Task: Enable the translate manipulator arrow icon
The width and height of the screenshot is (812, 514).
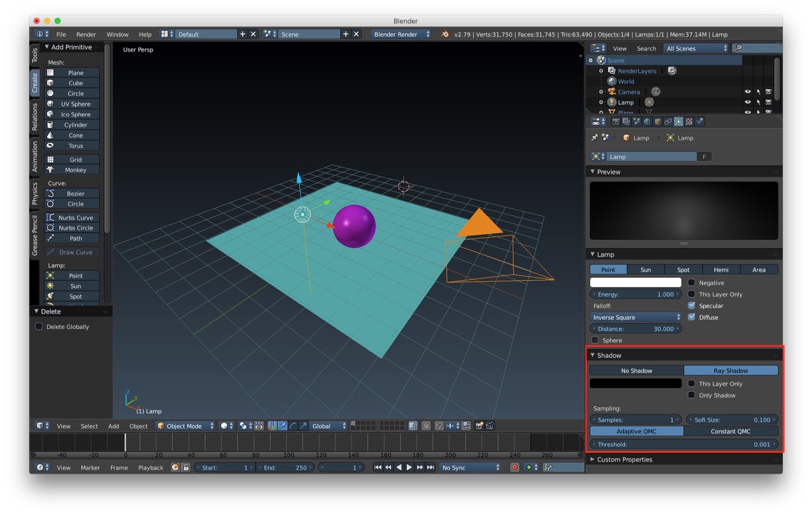Action: (x=283, y=426)
